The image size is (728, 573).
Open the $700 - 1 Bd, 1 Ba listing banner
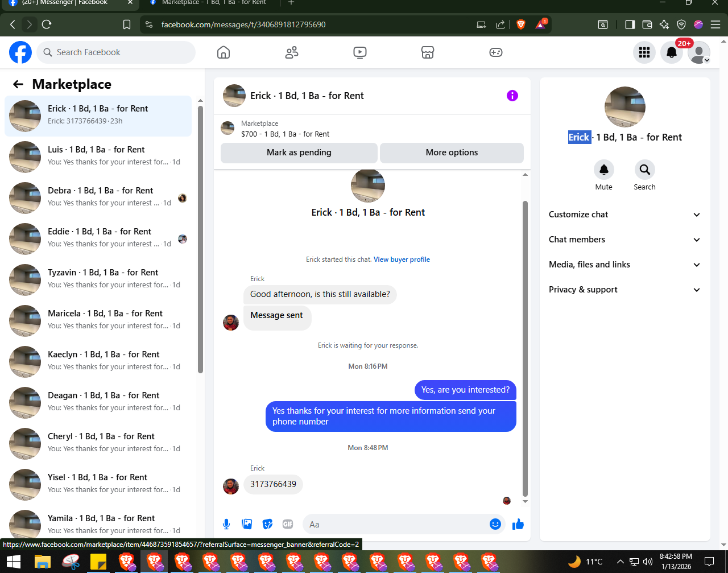coord(372,129)
